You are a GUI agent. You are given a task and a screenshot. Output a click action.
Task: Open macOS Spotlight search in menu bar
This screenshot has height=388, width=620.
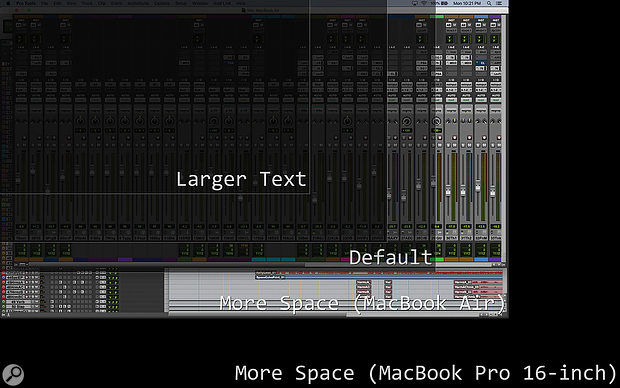tap(489, 3)
